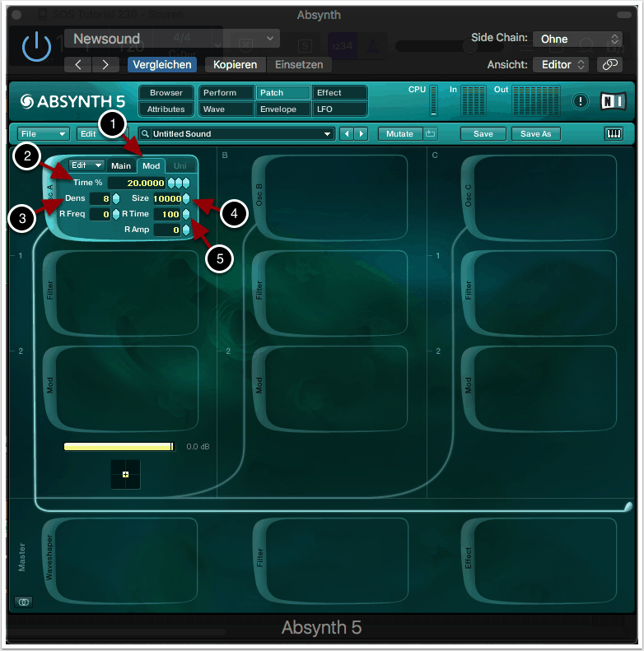This screenshot has height=651, width=644.
Task: Click the Save As button
Action: pos(535,133)
